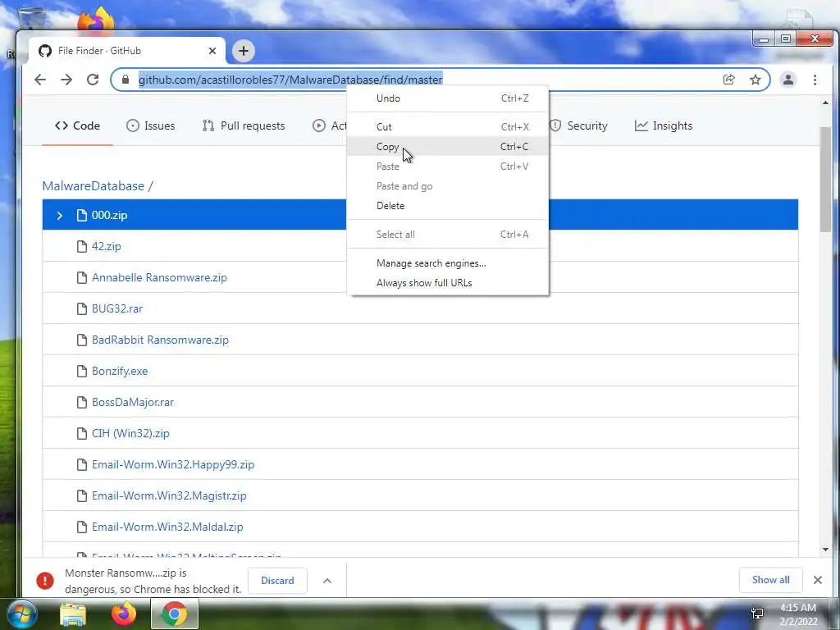Open Windows Explorer from the taskbar
Viewport: 840px width, 630px height.
click(73, 614)
